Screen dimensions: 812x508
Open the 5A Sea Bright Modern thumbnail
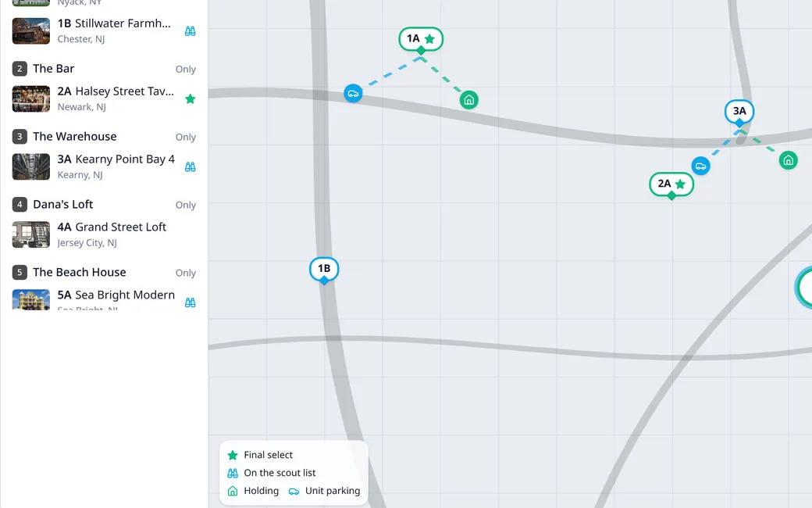(x=31, y=299)
